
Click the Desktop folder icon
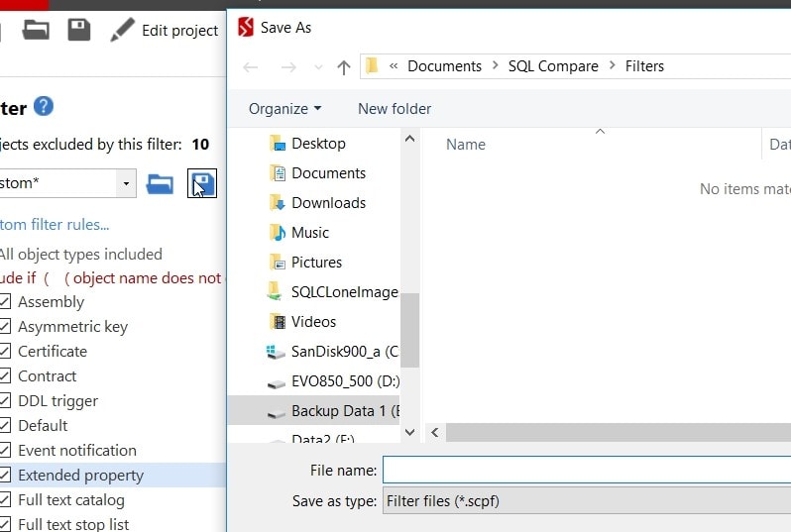point(278,144)
